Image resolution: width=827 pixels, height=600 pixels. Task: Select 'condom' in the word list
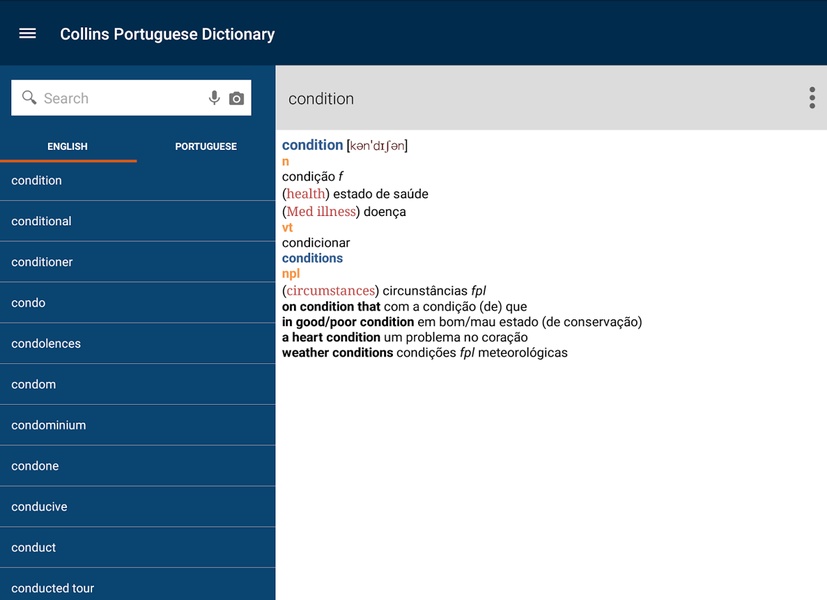coord(138,384)
